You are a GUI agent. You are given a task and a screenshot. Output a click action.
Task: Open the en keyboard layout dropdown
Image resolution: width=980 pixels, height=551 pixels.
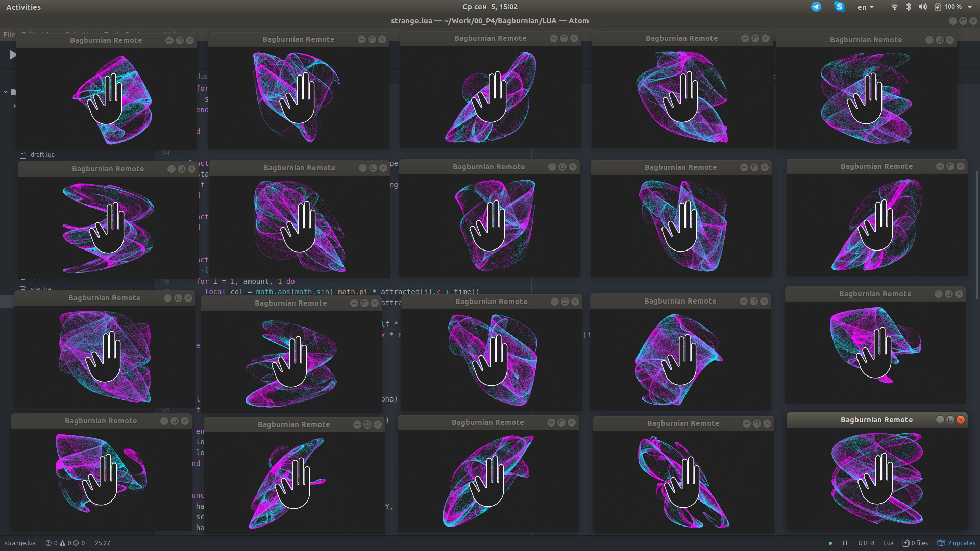tap(865, 7)
